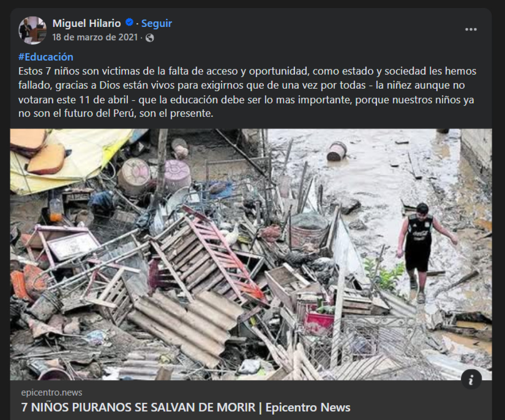Click the Miguel Hilario author name
This screenshot has height=420, width=505.
87,23
